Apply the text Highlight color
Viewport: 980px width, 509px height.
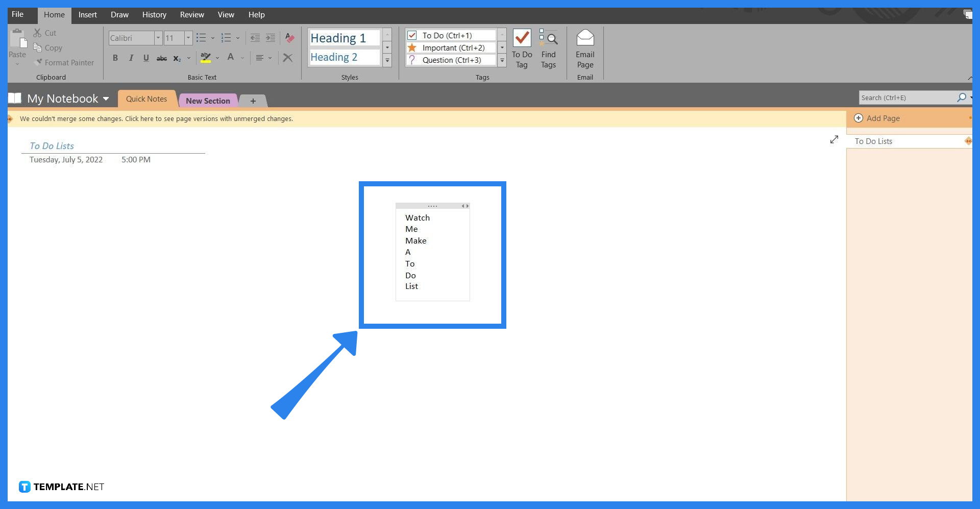[206, 58]
